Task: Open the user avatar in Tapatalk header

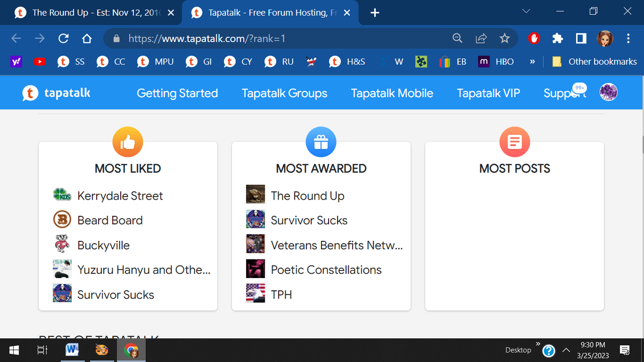Action: [609, 92]
